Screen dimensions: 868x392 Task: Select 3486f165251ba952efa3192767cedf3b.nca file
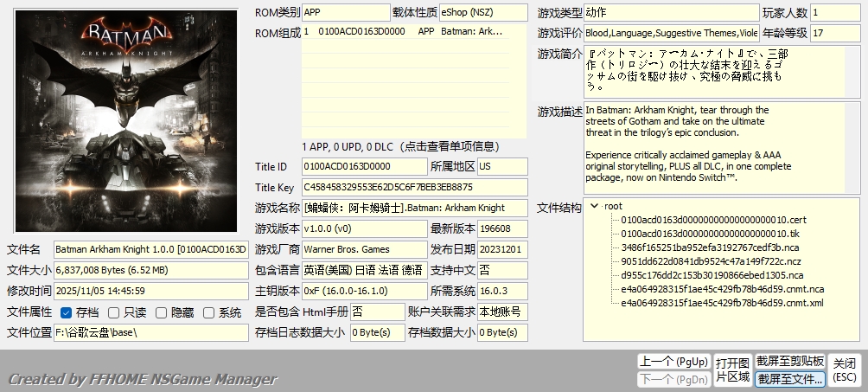click(710, 247)
